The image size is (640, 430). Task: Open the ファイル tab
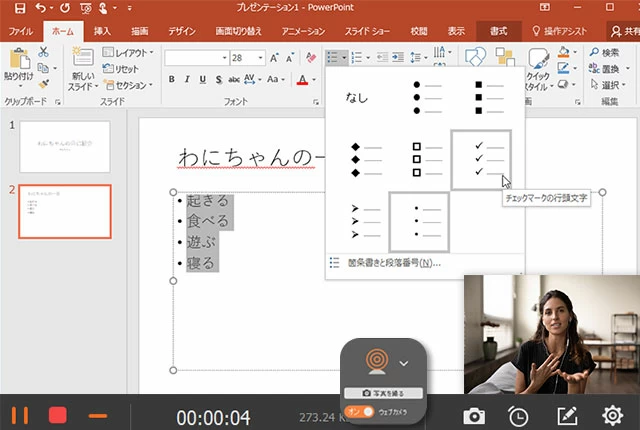click(x=20, y=31)
